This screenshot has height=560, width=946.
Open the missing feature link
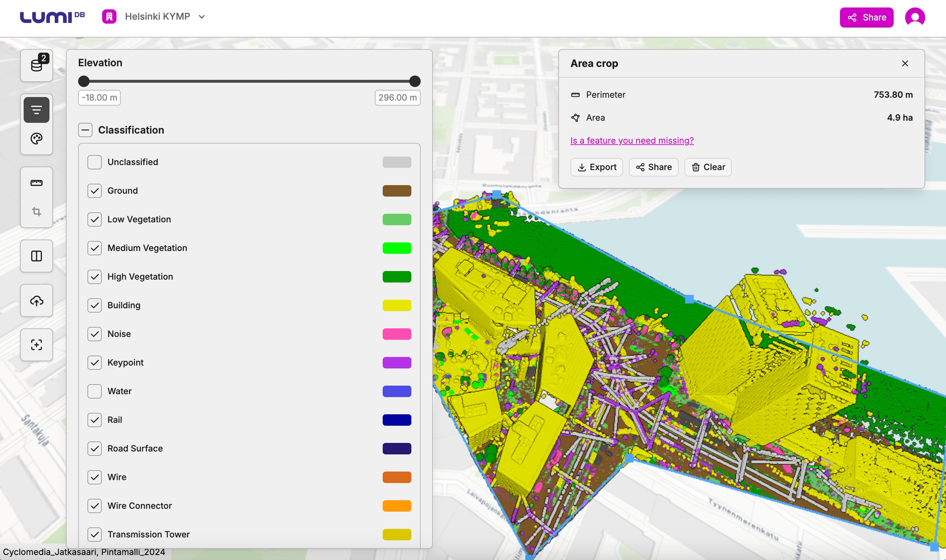[632, 141]
